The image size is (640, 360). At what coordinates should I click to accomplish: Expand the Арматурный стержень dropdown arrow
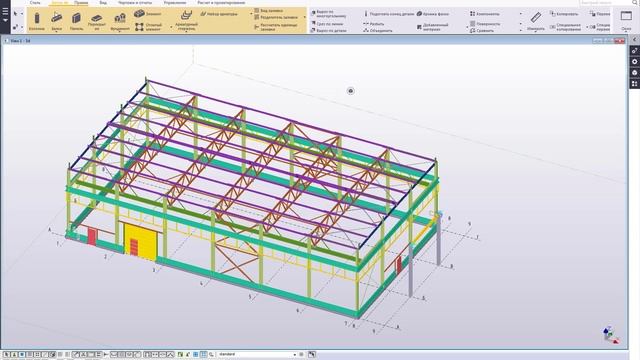186,32
